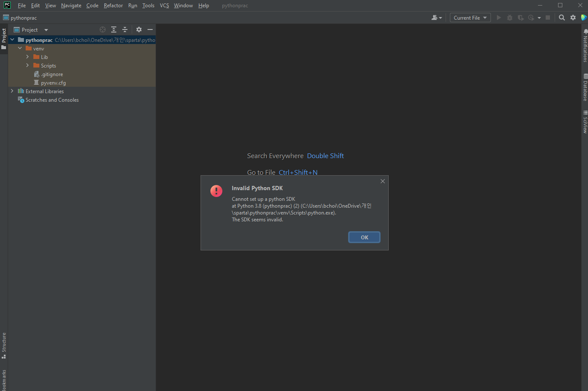Select the pyvenv.cfg file
588x391 pixels.
click(x=82, y=82)
